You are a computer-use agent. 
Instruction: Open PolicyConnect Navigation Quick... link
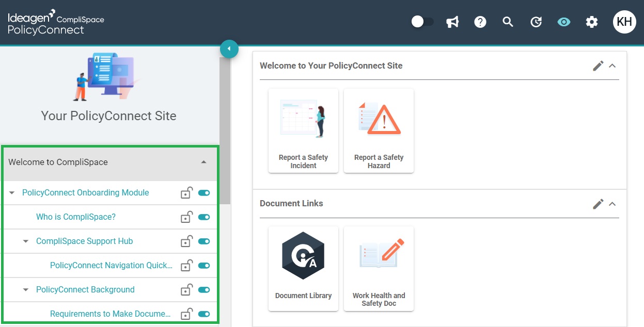click(x=112, y=266)
